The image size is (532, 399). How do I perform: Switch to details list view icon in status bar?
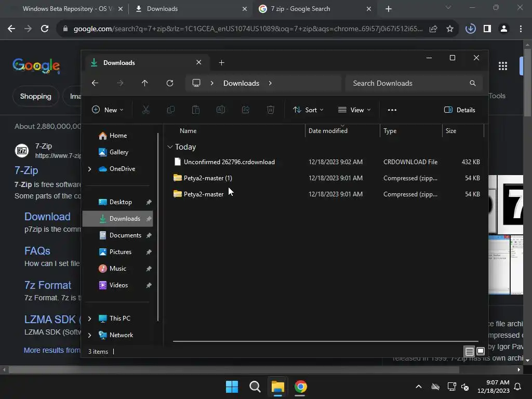coord(469,351)
